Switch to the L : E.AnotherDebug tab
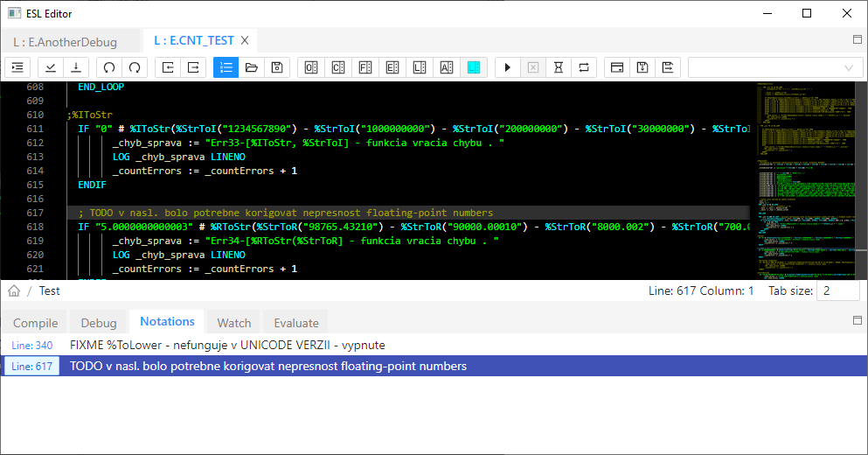 (x=65, y=41)
